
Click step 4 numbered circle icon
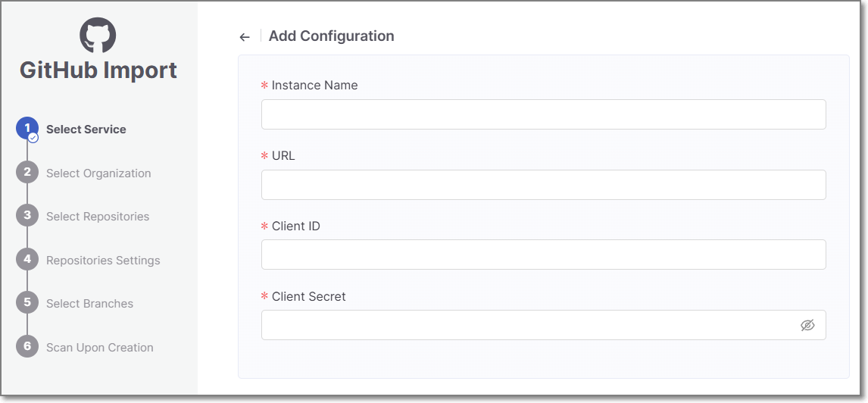[x=27, y=260]
